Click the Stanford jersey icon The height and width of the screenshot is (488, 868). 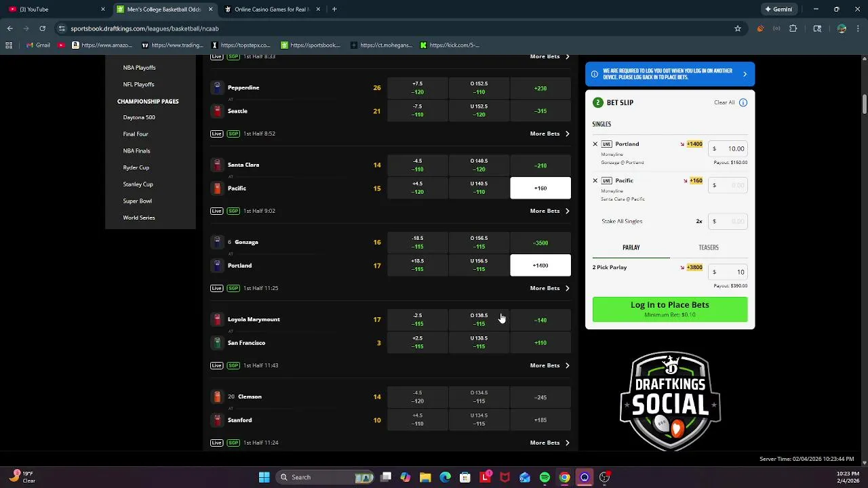(x=217, y=420)
